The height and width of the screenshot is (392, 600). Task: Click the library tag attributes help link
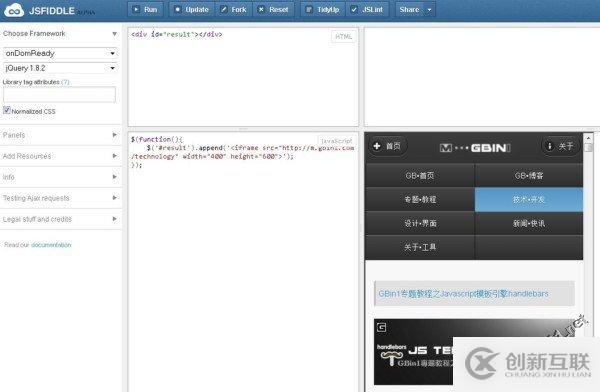point(65,82)
